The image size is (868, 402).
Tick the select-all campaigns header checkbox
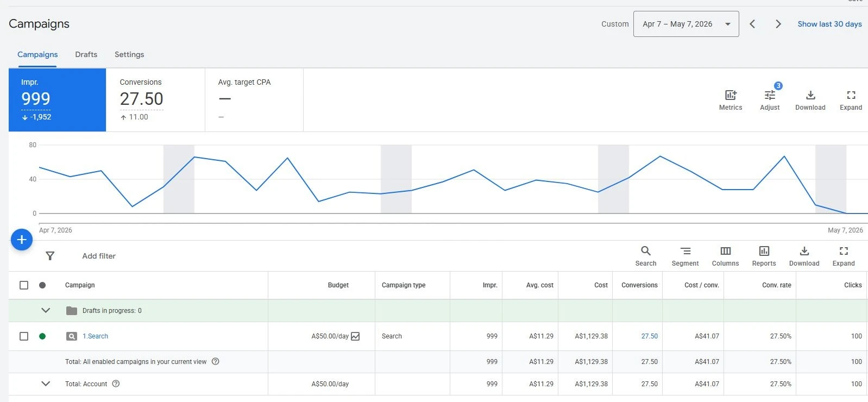tap(24, 285)
